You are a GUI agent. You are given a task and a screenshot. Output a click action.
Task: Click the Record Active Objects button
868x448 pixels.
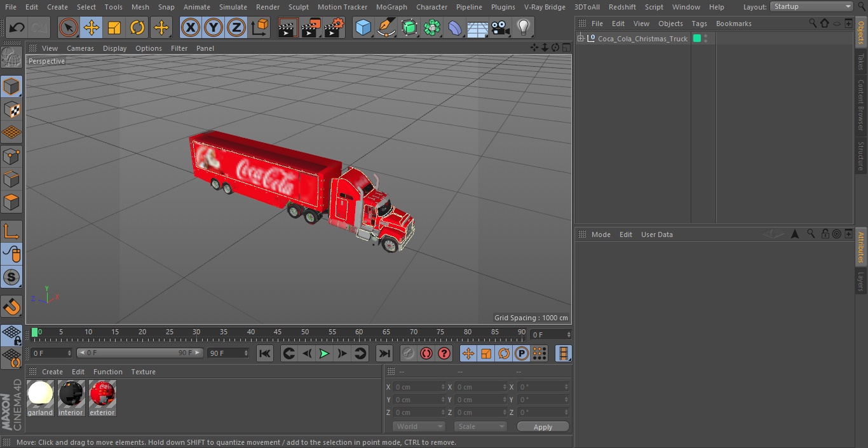(x=409, y=353)
